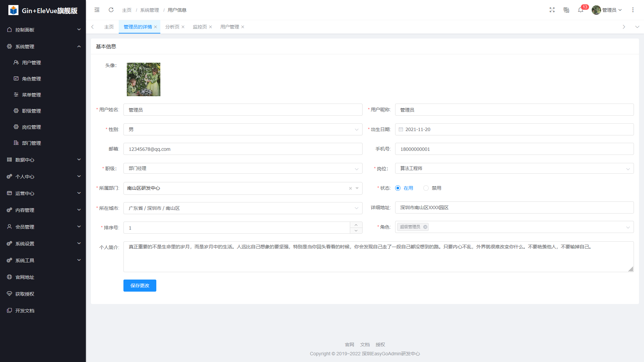Open the 岗位 position dropdown
The width and height of the screenshot is (644, 362).
click(x=514, y=169)
